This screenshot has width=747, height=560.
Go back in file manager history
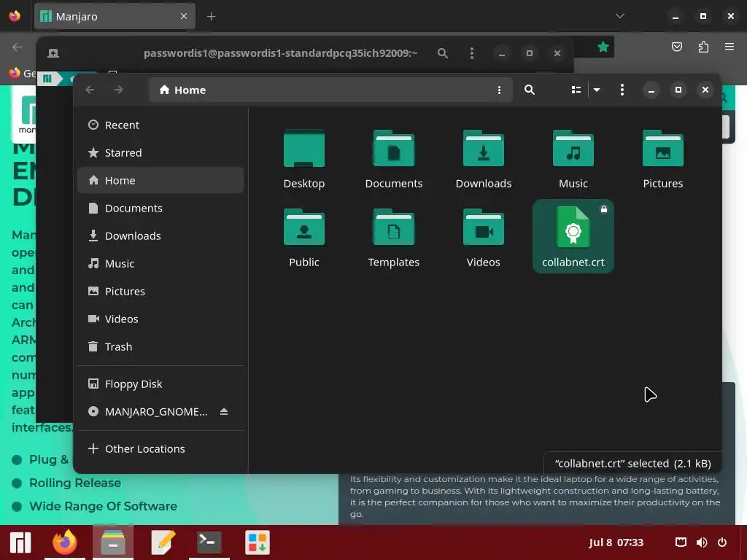point(90,90)
